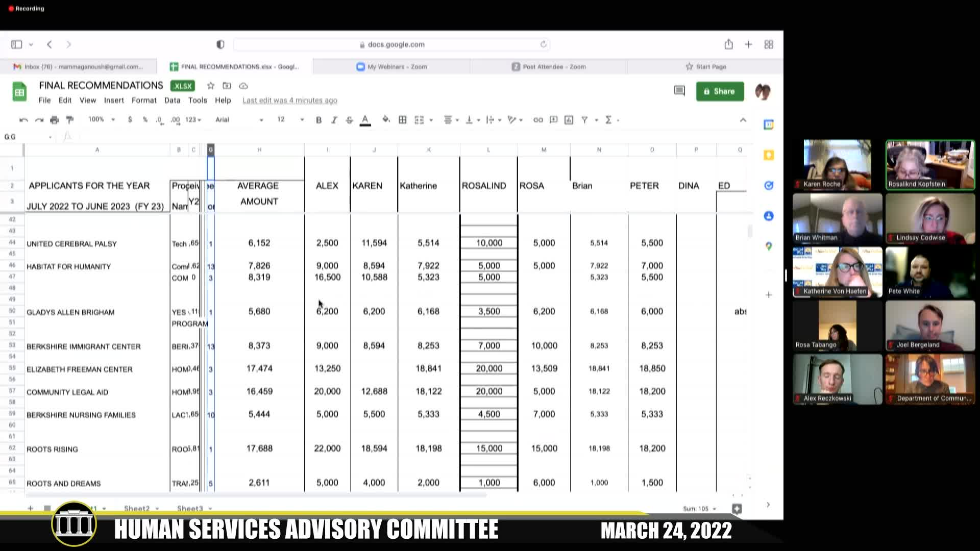Insert link icon in toolbar
Screen dimensions: 980x551
pos(538,120)
